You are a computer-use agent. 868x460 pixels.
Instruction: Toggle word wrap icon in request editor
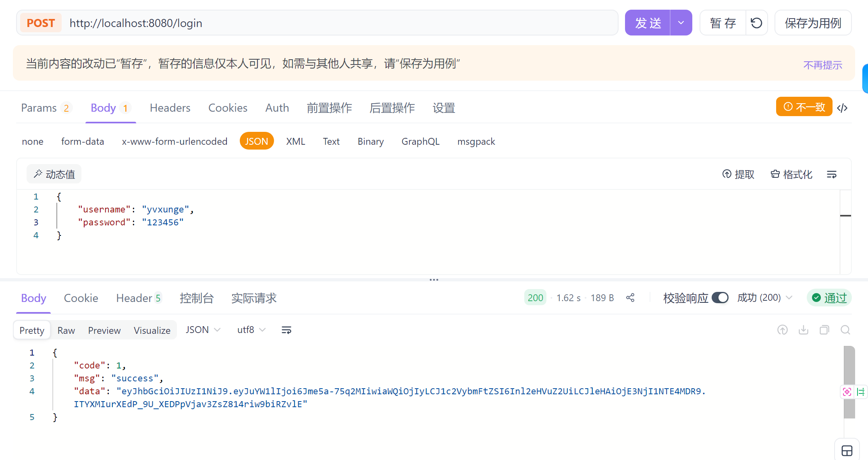tap(832, 174)
